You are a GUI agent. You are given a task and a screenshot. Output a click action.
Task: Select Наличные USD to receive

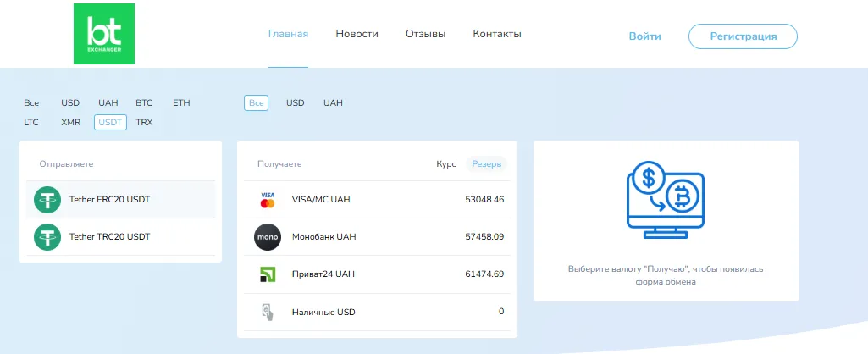coord(377,312)
